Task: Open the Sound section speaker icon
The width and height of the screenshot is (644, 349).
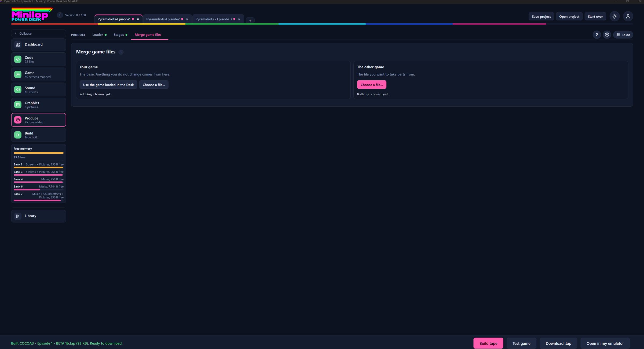Action: pos(18,90)
